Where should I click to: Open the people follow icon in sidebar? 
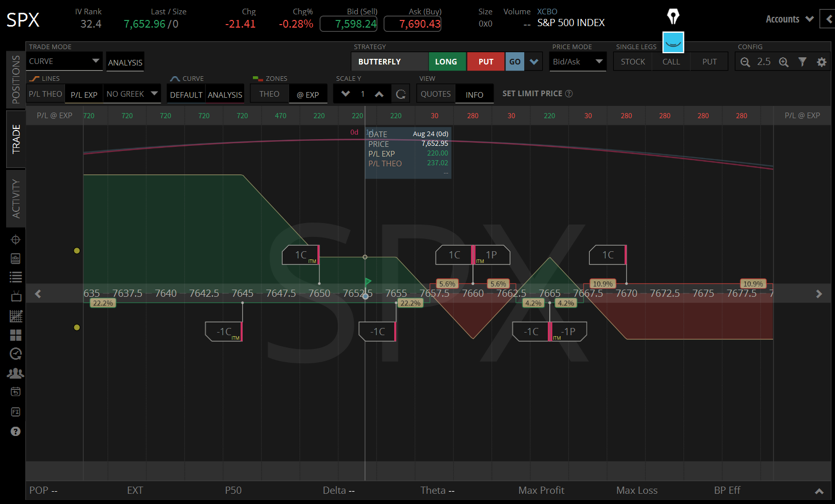pos(15,373)
